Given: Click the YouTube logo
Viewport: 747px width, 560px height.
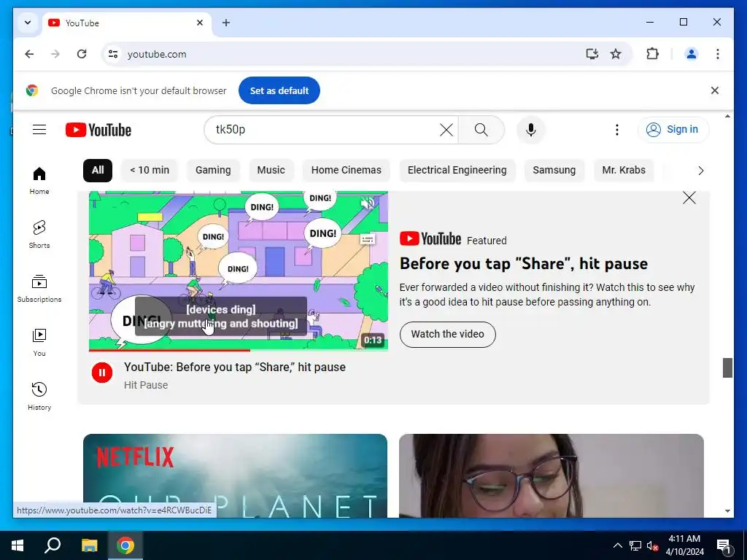Looking at the screenshot, I should click(98, 130).
